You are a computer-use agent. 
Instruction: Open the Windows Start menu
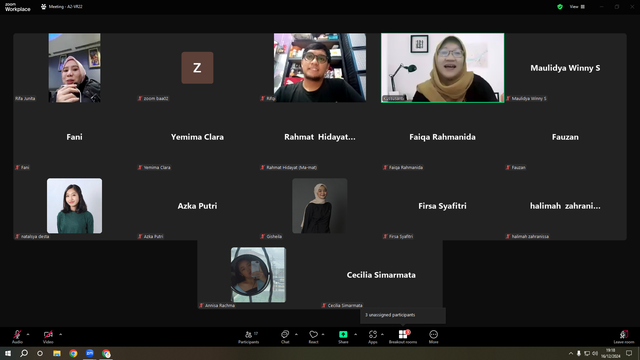[x=8, y=353]
